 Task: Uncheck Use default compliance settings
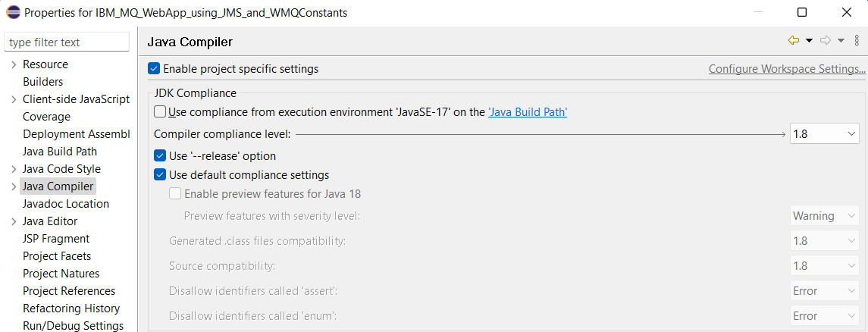click(160, 175)
